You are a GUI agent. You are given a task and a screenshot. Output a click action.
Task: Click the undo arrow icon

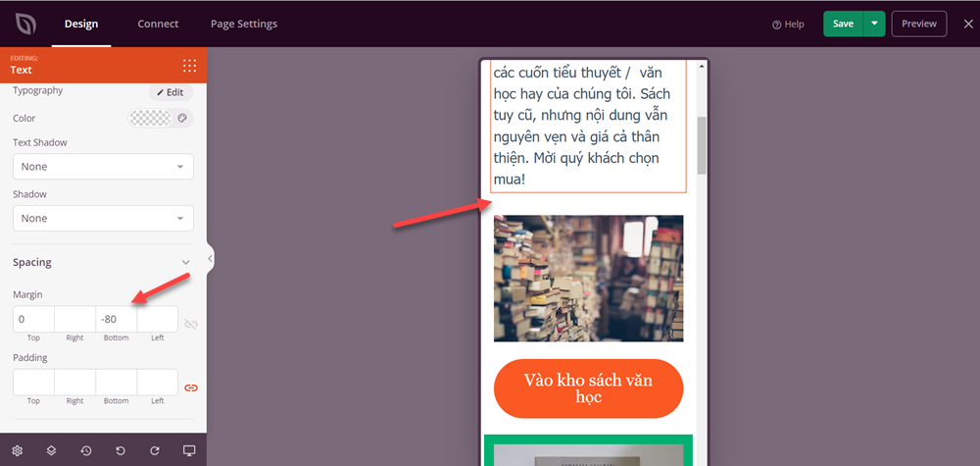tap(121, 450)
